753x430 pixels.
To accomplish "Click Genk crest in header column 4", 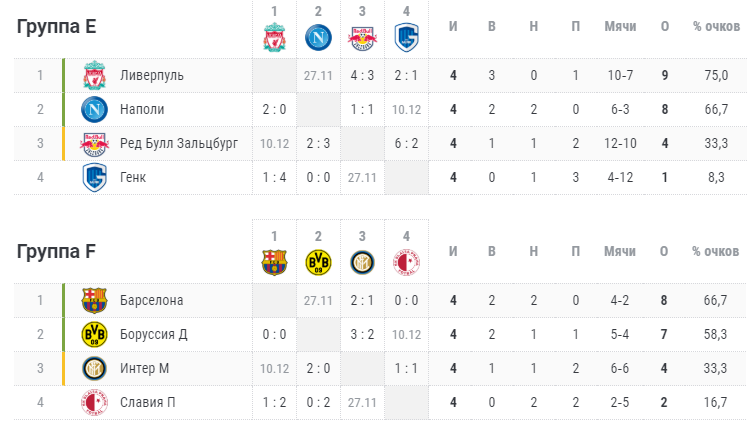I will coord(406,37).
